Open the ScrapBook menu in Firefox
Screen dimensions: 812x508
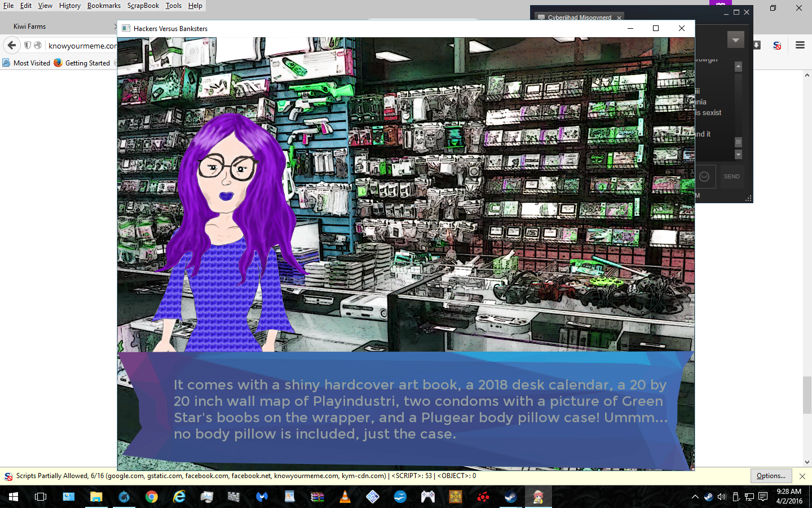coord(143,6)
